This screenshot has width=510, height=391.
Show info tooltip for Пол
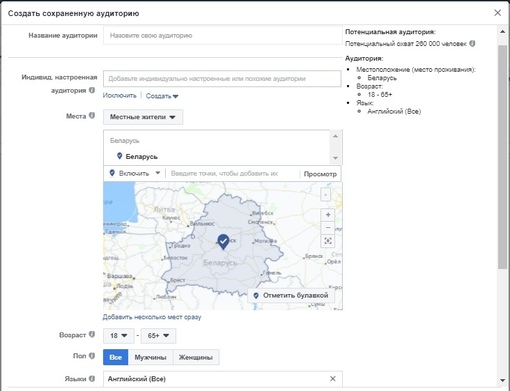tap(92, 356)
